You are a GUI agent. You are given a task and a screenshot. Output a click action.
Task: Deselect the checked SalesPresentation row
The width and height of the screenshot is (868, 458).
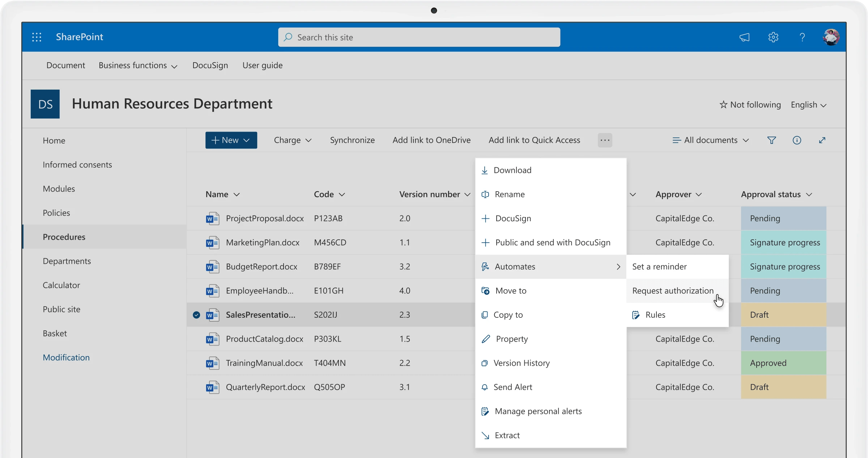coord(196,314)
